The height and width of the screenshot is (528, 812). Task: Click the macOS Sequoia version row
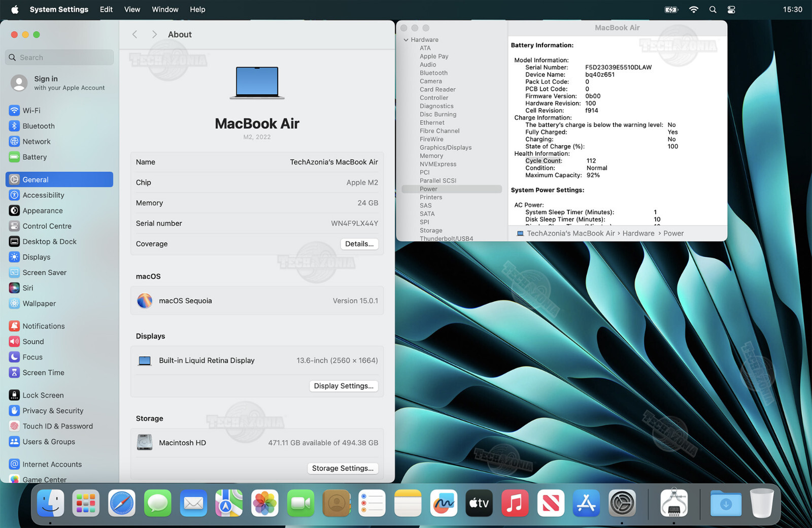click(x=257, y=301)
